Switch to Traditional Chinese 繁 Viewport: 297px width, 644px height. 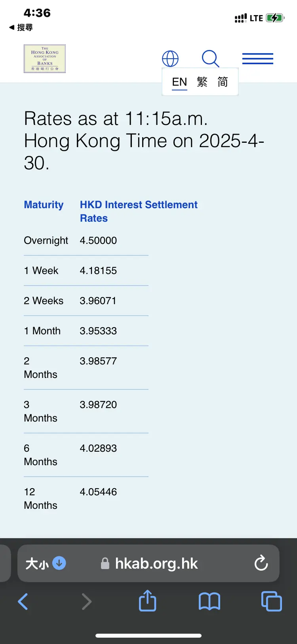coord(202,82)
